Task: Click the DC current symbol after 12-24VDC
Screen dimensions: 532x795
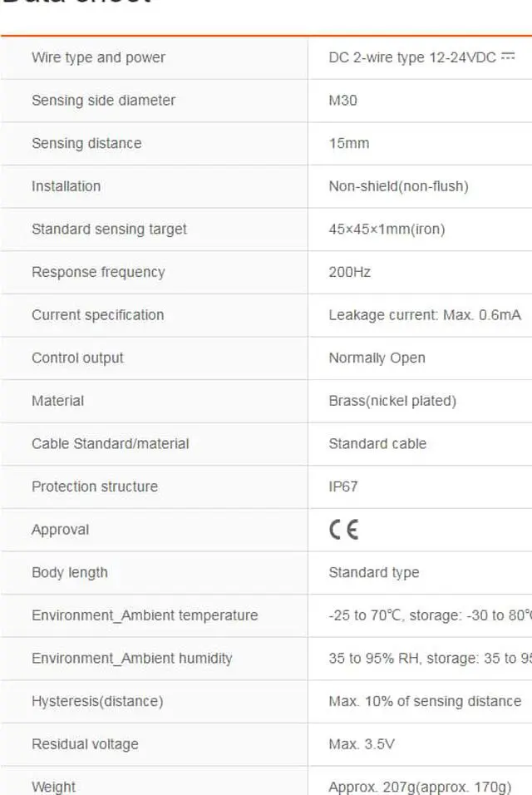Action: pyautogui.click(x=509, y=57)
